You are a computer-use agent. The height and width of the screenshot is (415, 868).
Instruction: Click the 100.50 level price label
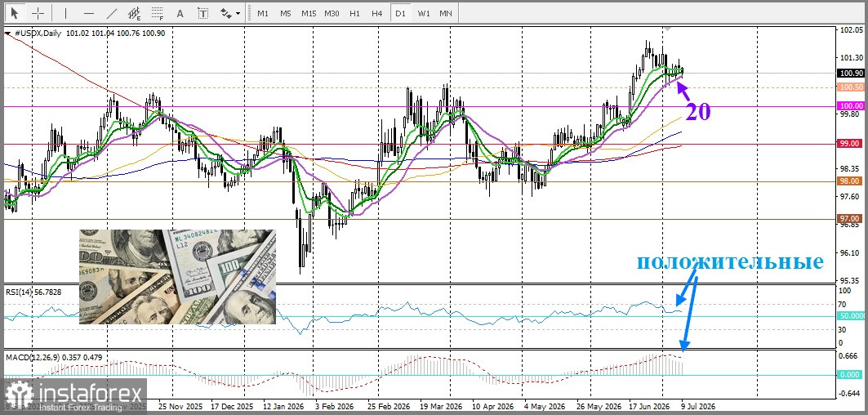click(x=852, y=87)
